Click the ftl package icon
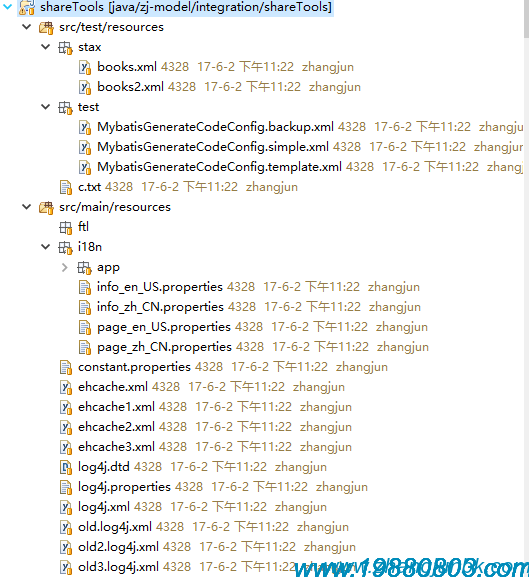Image resolution: width=529 pixels, height=577 pixels. coord(65,227)
